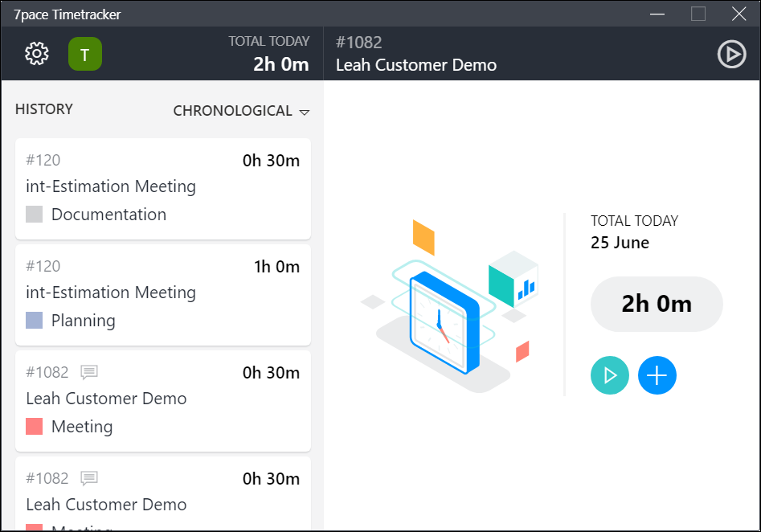Click the red Meeting swatch on the third card
The height and width of the screenshot is (532, 761).
34,426
